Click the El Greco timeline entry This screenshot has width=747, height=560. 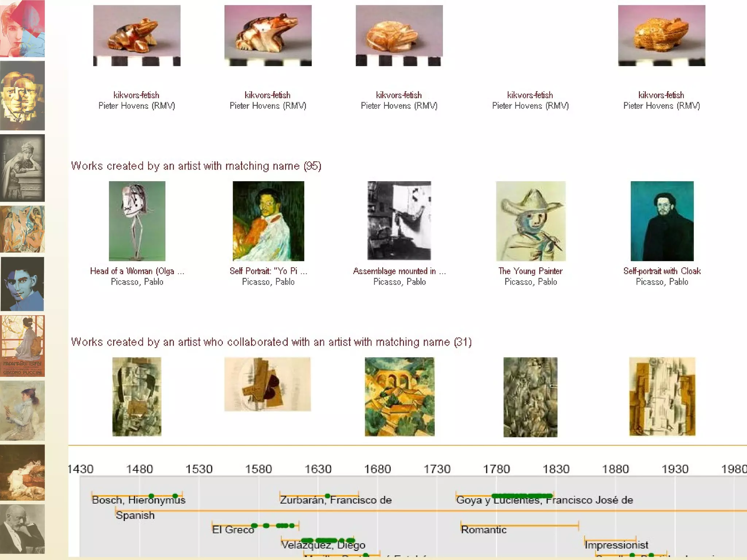point(233,529)
